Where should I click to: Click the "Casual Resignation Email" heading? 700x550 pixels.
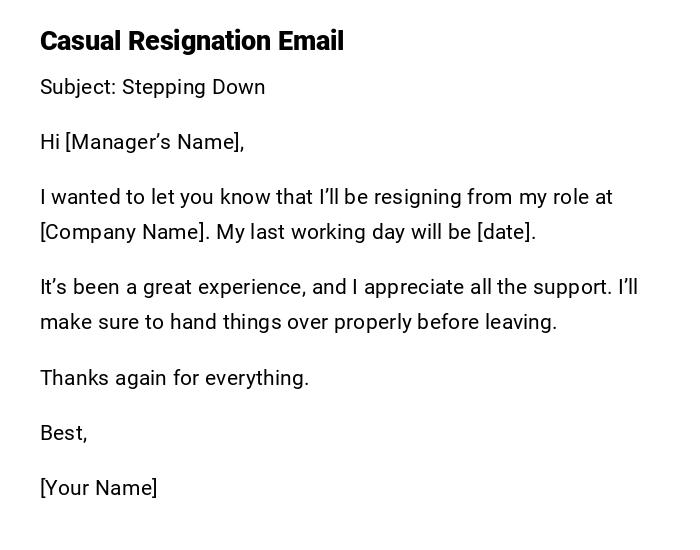point(191,41)
